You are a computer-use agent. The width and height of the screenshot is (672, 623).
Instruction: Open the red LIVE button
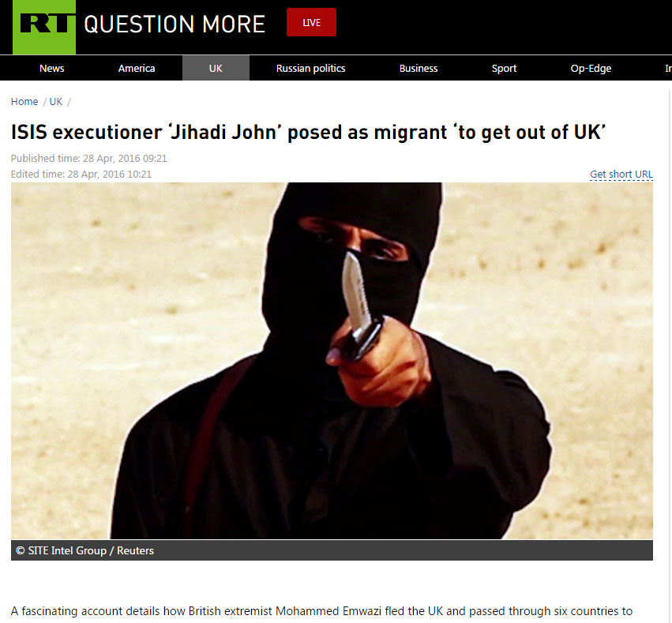pyautogui.click(x=311, y=22)
